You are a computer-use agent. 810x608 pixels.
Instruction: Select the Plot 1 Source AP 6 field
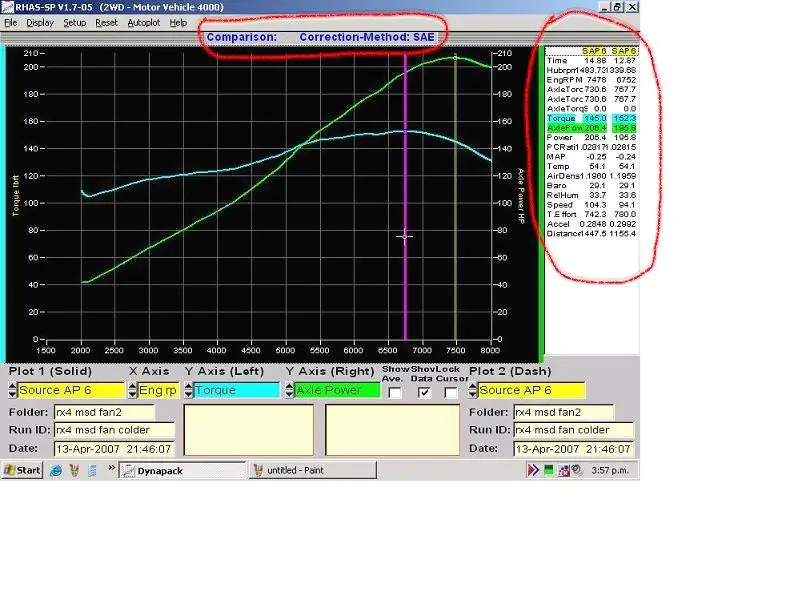coord(71,390)
